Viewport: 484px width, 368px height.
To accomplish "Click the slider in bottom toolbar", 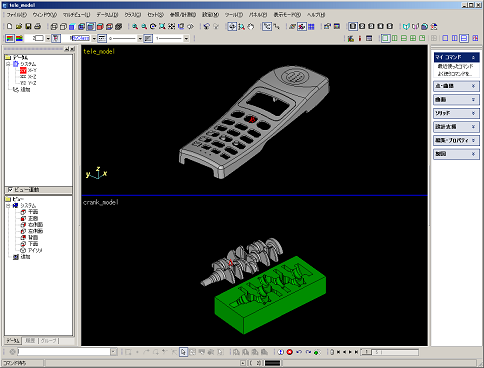I will (390, 352).
